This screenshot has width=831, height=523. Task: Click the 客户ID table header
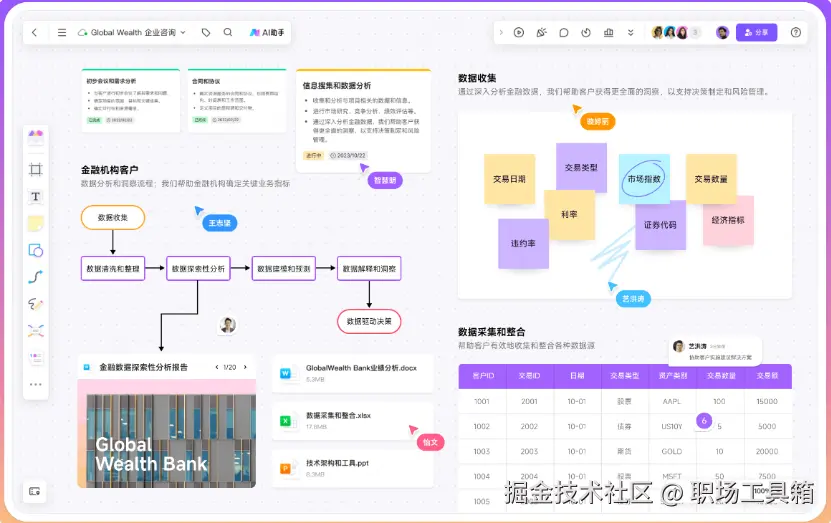coord(483,376)
